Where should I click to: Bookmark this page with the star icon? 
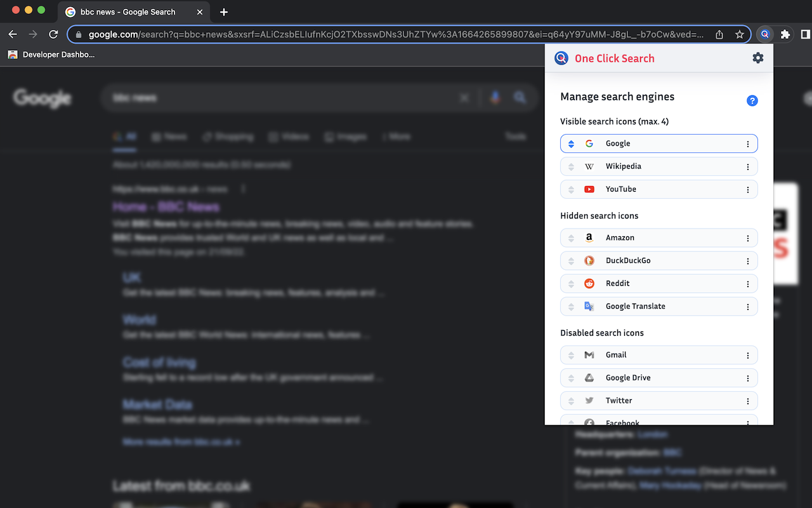pos(740,34)
